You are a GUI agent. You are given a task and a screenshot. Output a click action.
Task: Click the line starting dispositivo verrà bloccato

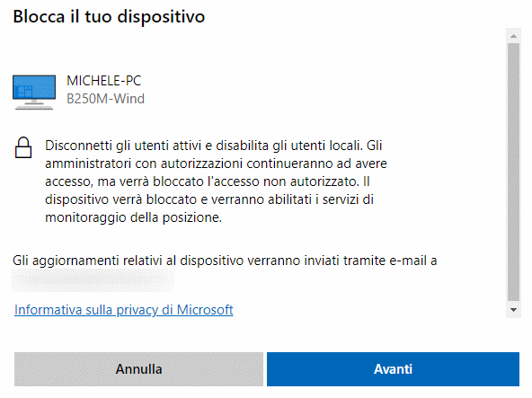[209, 199]
